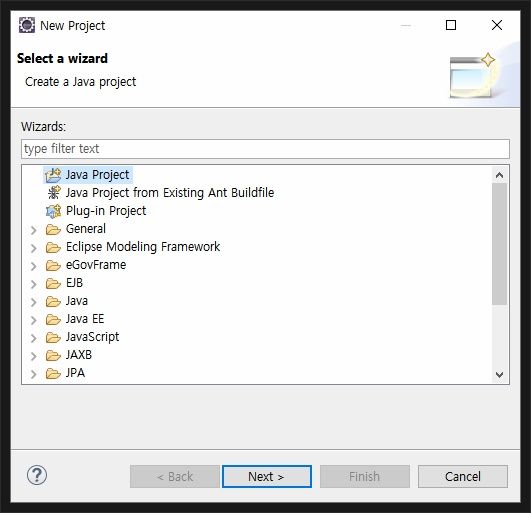Screen dimensions: 531x513
Task: Expand the JPA category arrow
Action: (x=34, y=374)
